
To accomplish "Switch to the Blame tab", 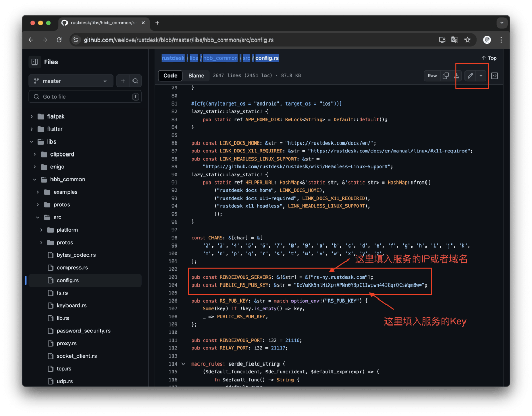I will (196, 75).
